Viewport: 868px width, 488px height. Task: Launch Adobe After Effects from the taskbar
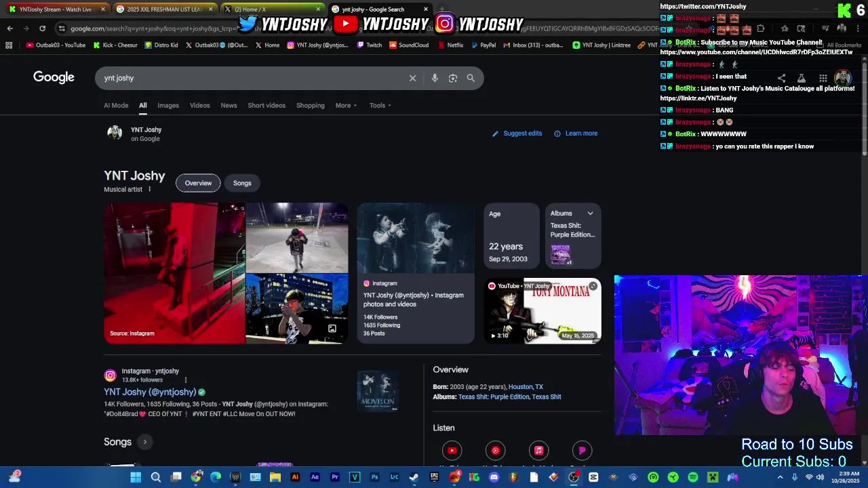point(315,477)
